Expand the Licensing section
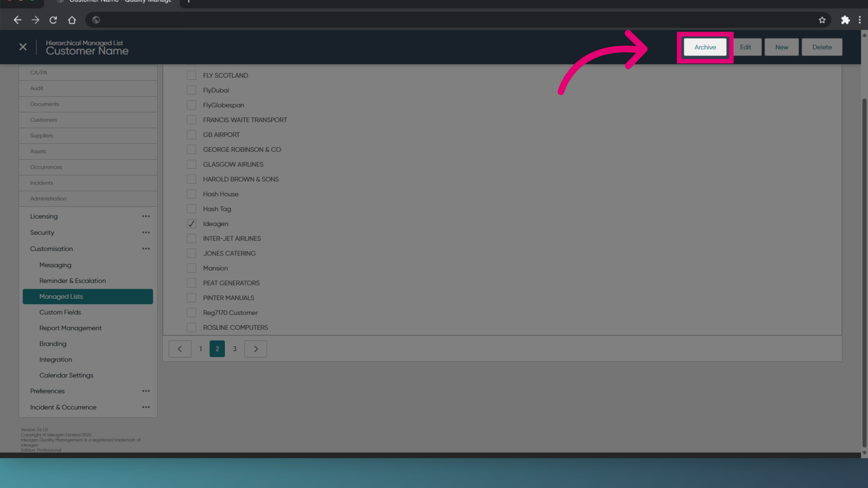 pyautogui.click(x=44, y=216)
